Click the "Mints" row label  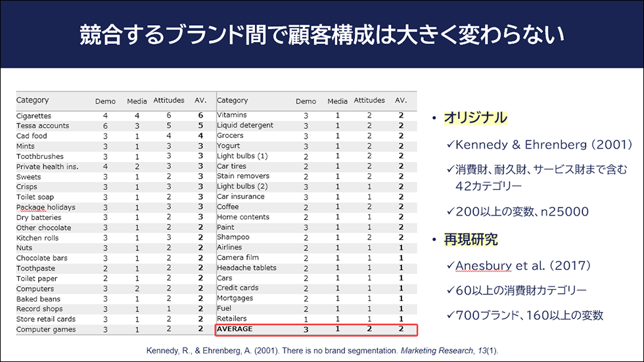[26, 146]
